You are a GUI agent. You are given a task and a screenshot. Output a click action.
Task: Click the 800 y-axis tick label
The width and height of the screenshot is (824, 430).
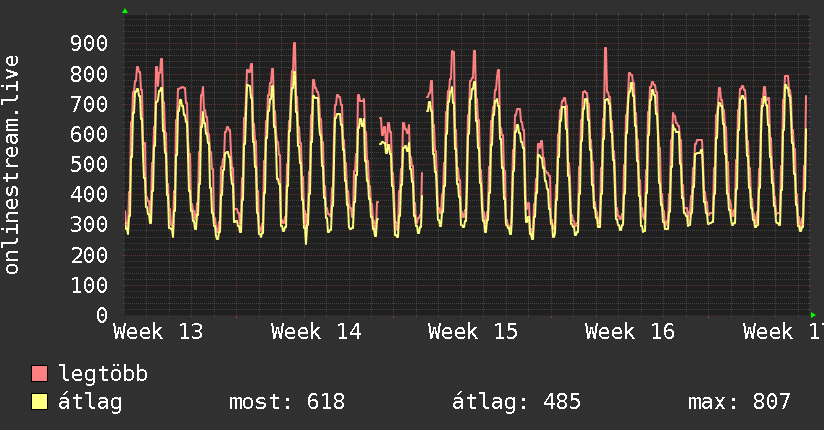pyautogui.click(x=89, y=74)
